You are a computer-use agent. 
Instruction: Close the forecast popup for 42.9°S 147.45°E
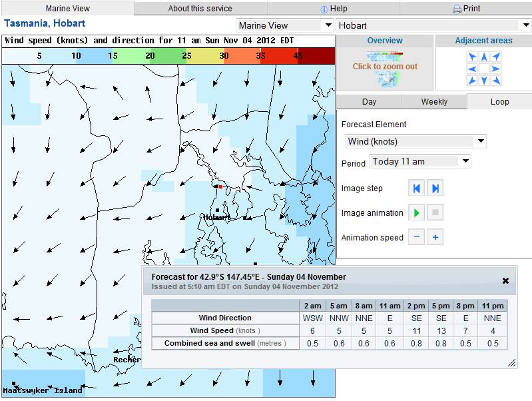505,280
